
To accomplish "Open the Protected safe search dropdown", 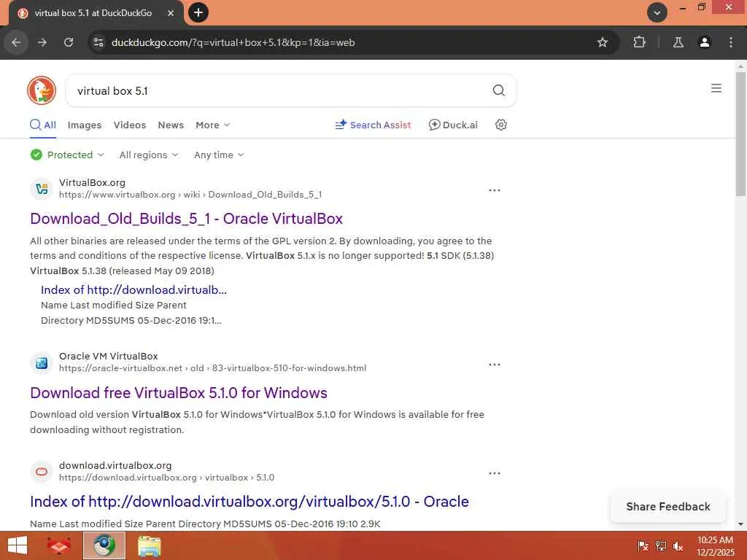I will 67,155.
